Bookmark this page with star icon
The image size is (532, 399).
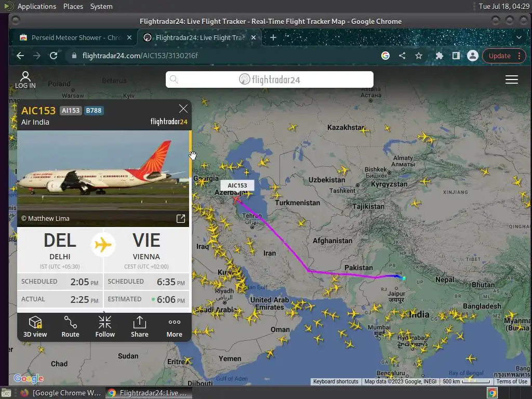click(x=419, y=56)
